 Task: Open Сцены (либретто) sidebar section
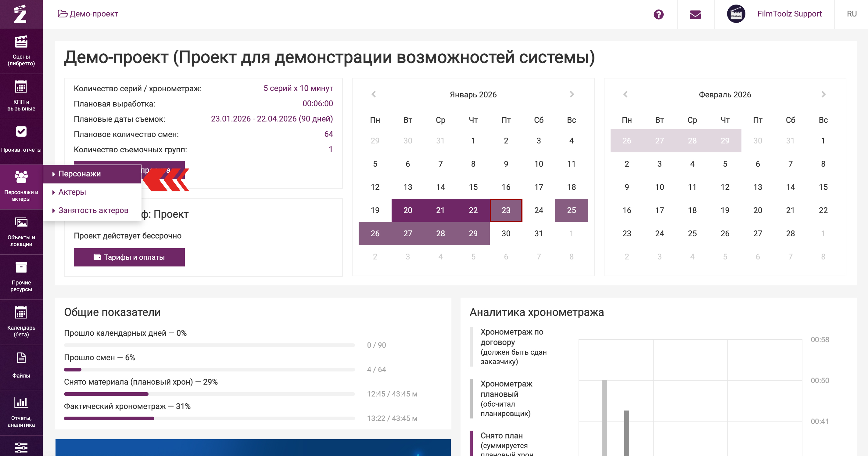tap(21, 51)
